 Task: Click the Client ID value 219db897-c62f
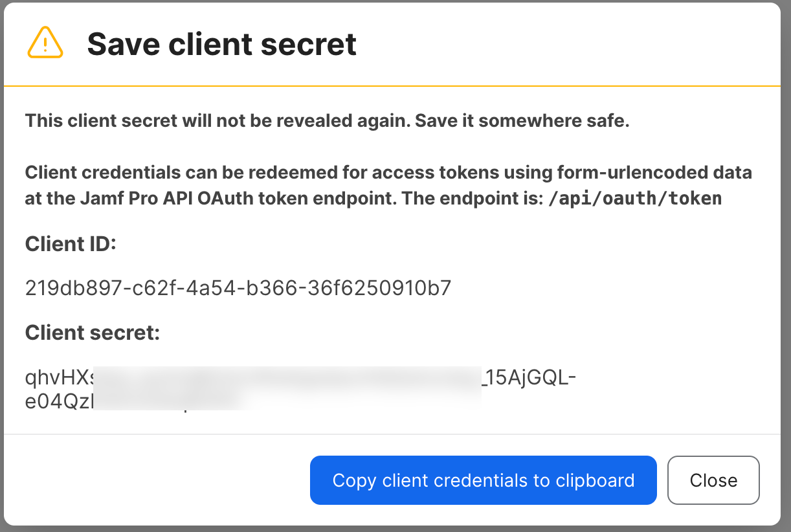(238, 288)
